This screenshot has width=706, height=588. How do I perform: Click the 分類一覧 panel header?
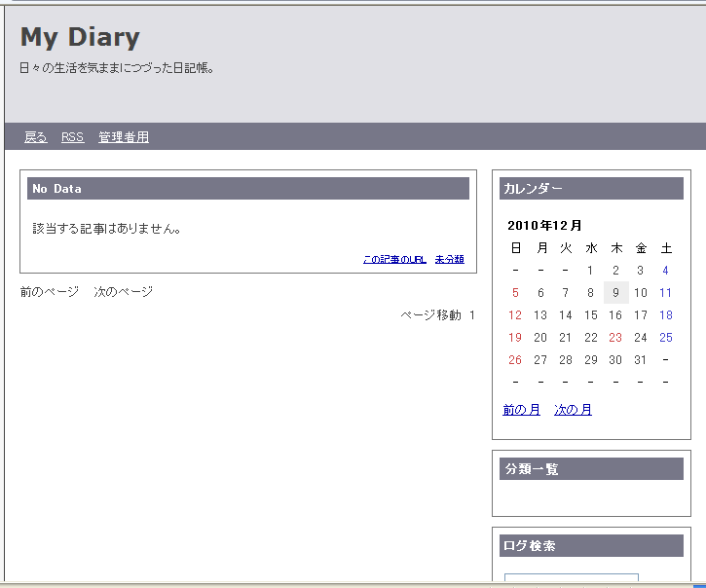[x=591, y=469]
